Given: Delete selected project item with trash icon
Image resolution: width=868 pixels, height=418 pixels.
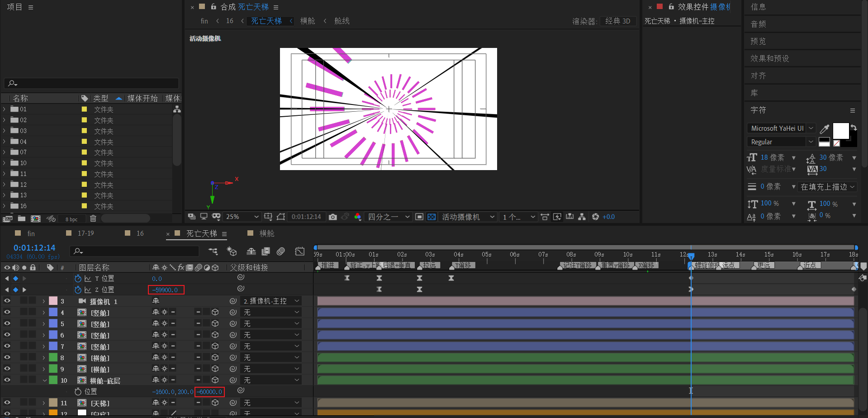Looking at the screenshot, I should click(x=93, y=219).
